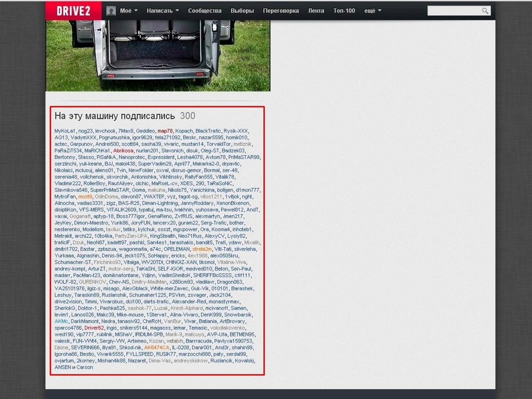
Task: Open MyKoLa1 user profile
Action: point(65,131)
